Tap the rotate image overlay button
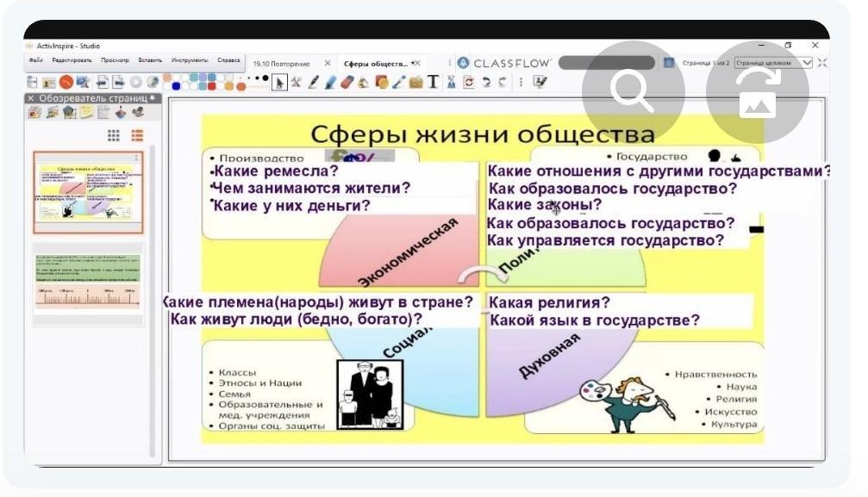This screenshot has height=497, width=868. pyautogui.click(x=758, y=92)
